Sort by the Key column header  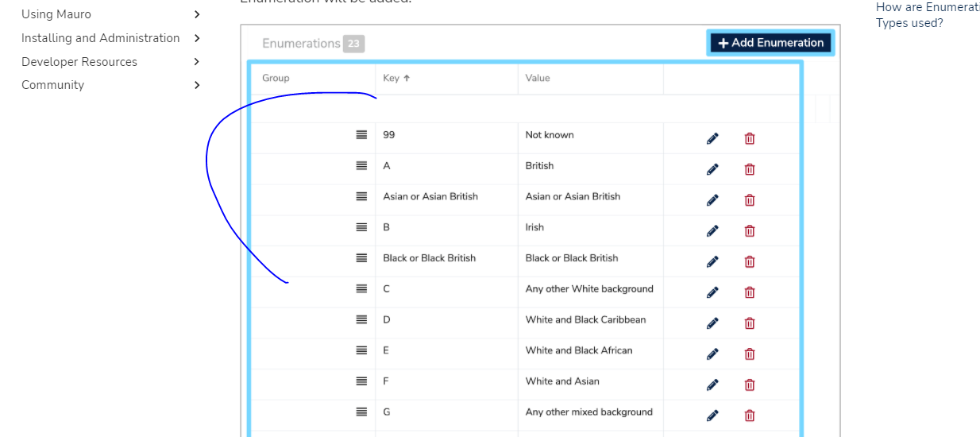click(396, 78)
